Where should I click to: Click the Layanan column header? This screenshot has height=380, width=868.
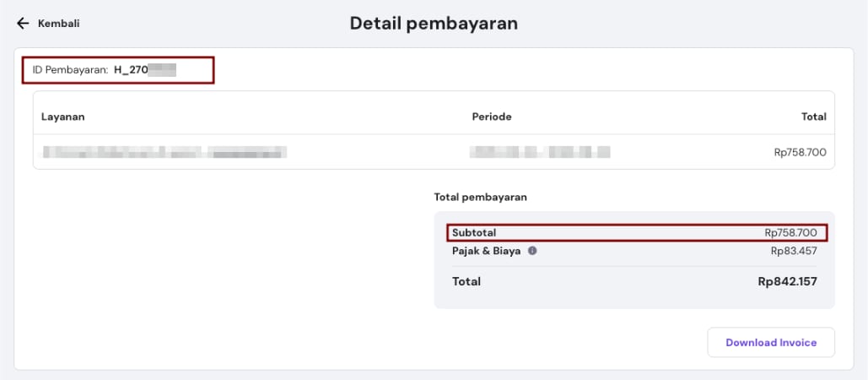[63, 117]
